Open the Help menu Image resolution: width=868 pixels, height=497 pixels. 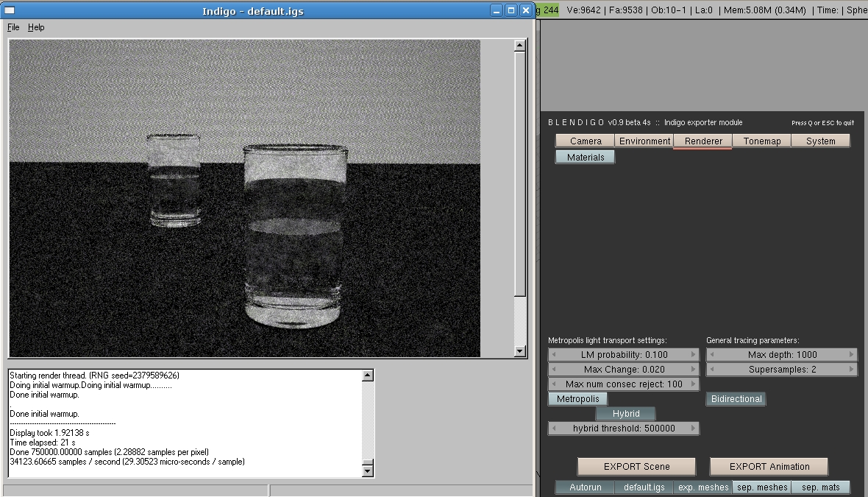(36, 27)
